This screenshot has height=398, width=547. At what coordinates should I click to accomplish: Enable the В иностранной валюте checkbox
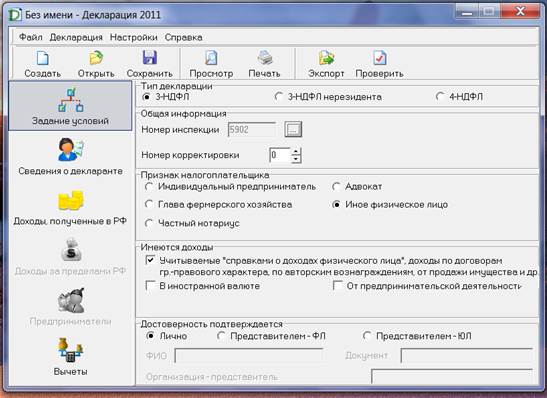150,286
